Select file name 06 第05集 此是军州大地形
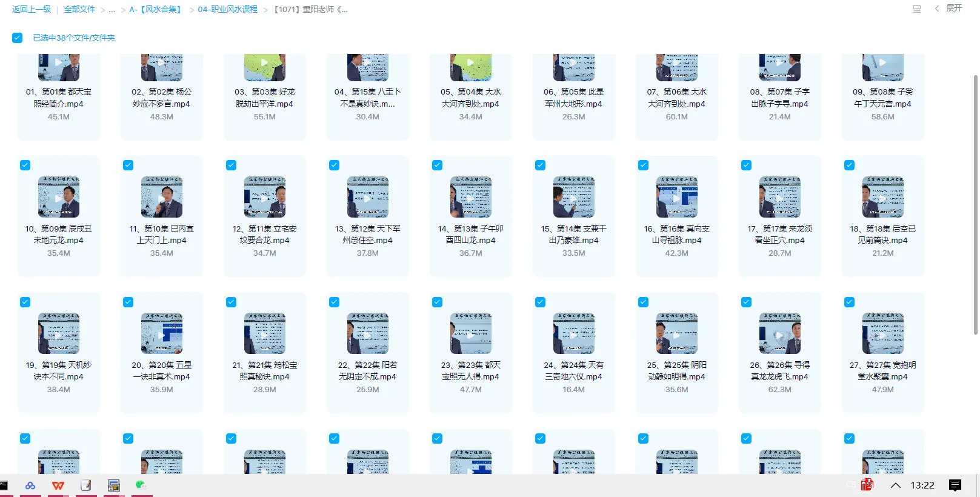Image resolution: width=980 pixels, height=497 pixels. click(574, 98)
